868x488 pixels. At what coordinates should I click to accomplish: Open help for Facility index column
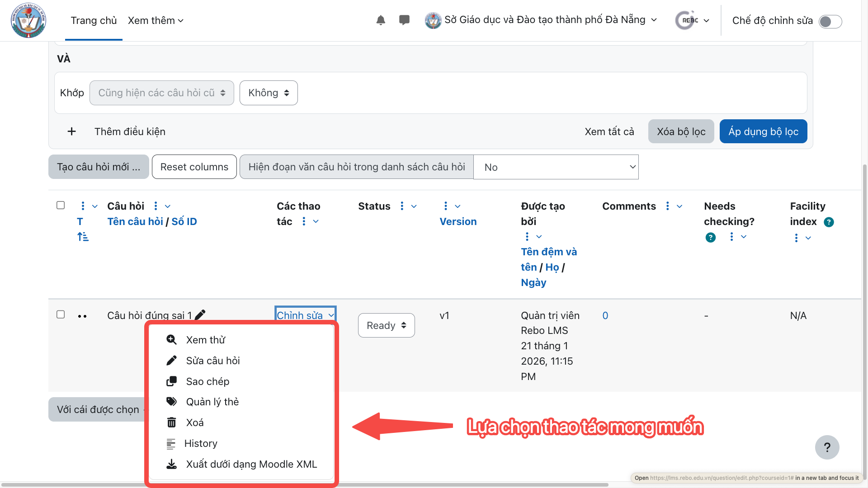coord(829,222)
